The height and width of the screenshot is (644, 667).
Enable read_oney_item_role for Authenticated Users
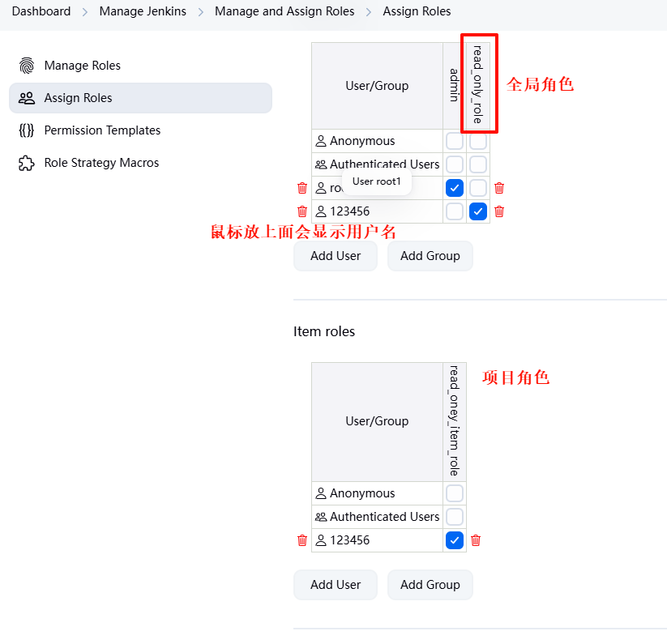[455, 517]
